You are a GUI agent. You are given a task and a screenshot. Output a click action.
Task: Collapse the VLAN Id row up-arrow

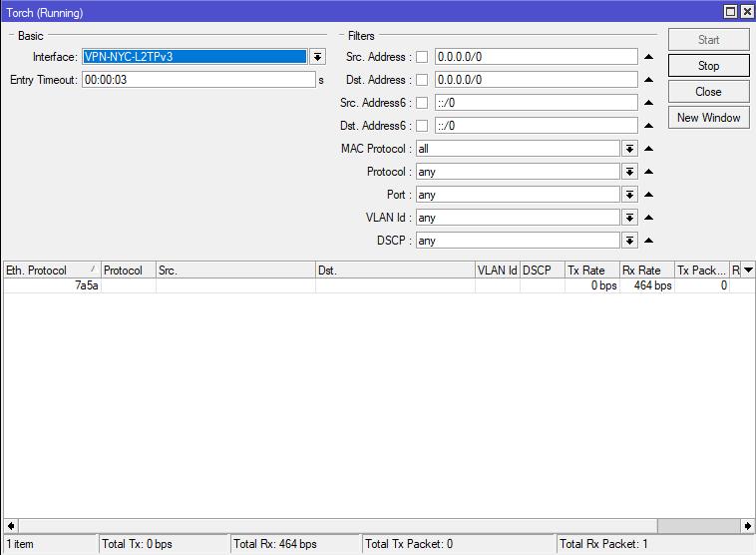[649, 218]
